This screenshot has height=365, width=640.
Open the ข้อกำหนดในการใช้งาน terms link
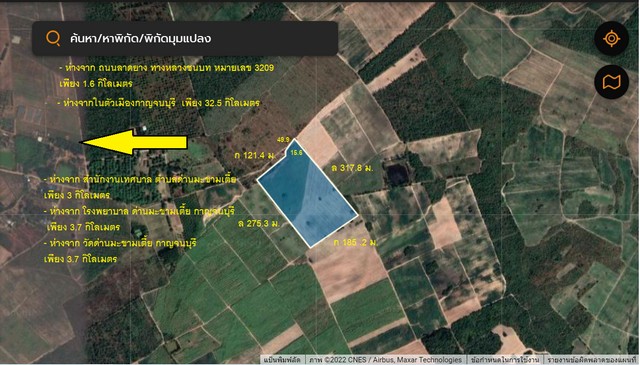tap(504, 360)
